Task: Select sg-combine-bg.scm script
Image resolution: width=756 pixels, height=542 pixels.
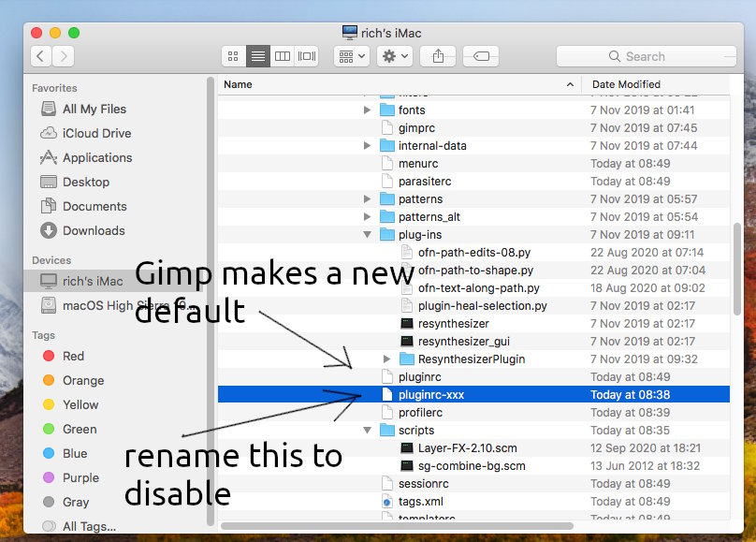Action: click(x=473, y=466)
